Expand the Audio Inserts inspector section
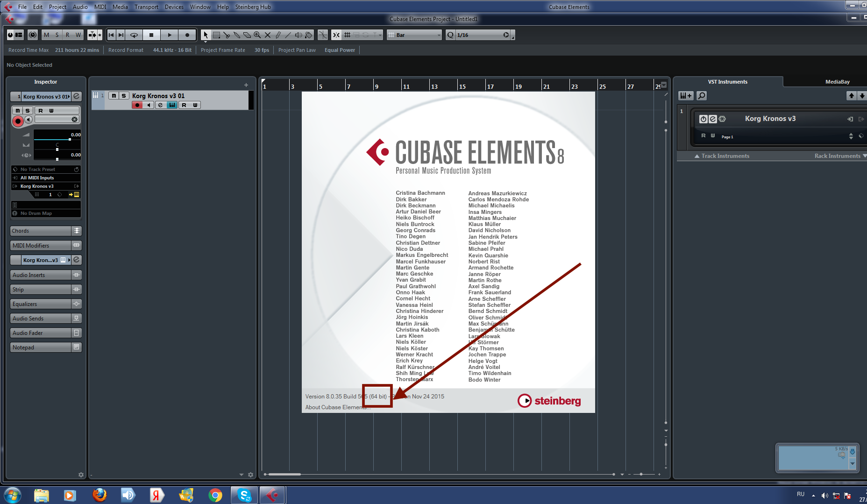This screenshot has height=504, width=867. (x=46, y=275)
